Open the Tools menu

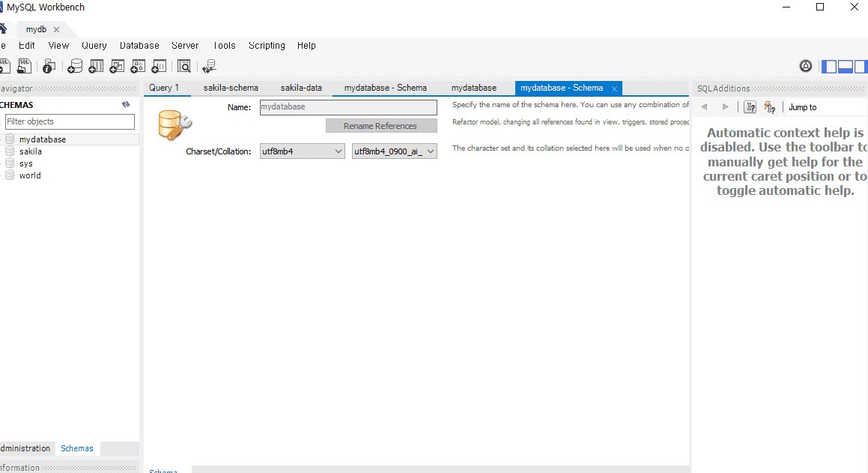[224, 46]
